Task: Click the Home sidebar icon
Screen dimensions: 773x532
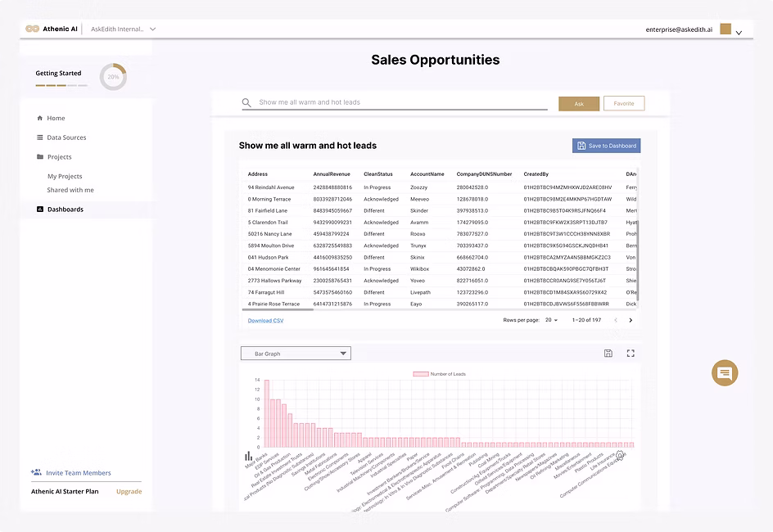Action: (40, 119)
